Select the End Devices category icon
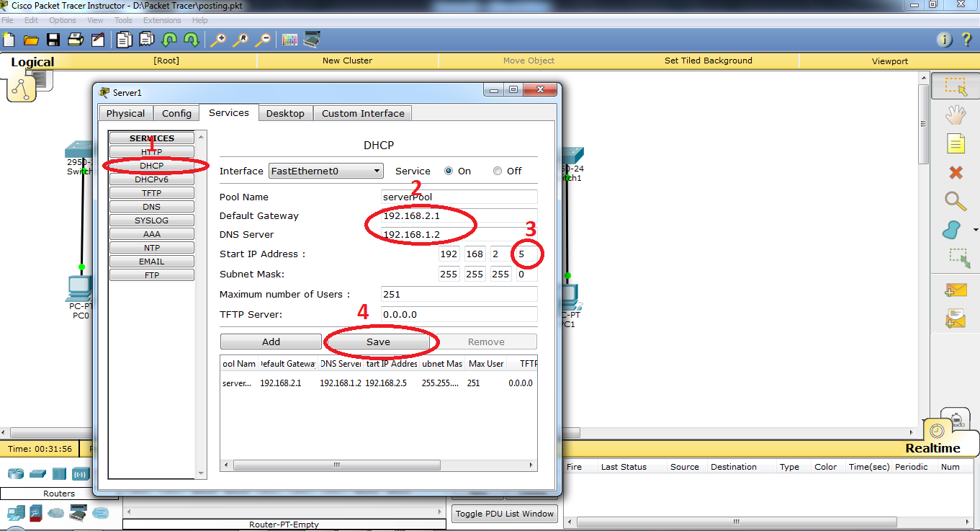980x531 pixels. 15,513
